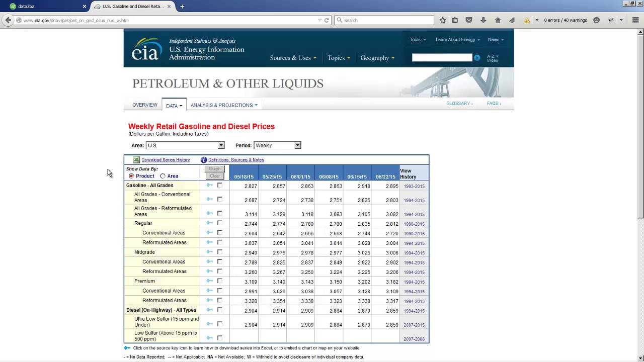
Task: Click source key icon for Midgrade row
Action: 210,252
